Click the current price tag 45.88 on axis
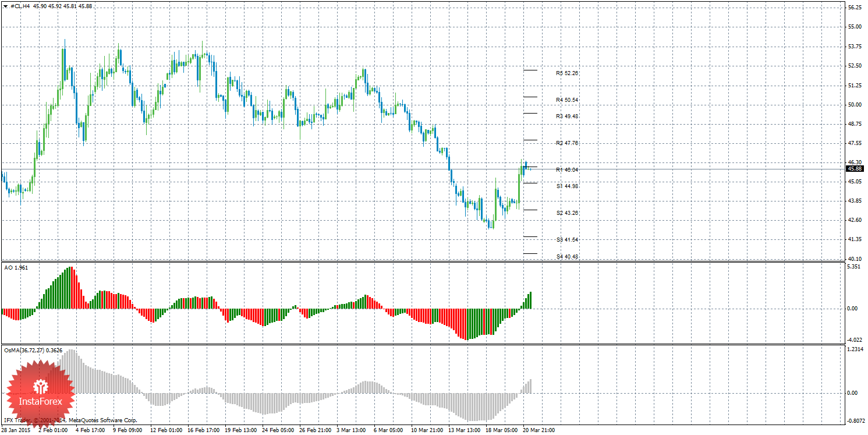The width and height of the screenshot is (868, 435). [x=855, y=169]
